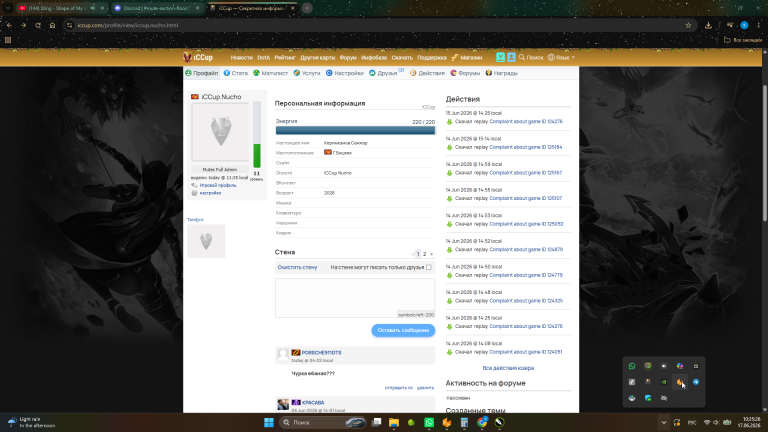Open Windows Start menu
768x432 pixels.
269,423
